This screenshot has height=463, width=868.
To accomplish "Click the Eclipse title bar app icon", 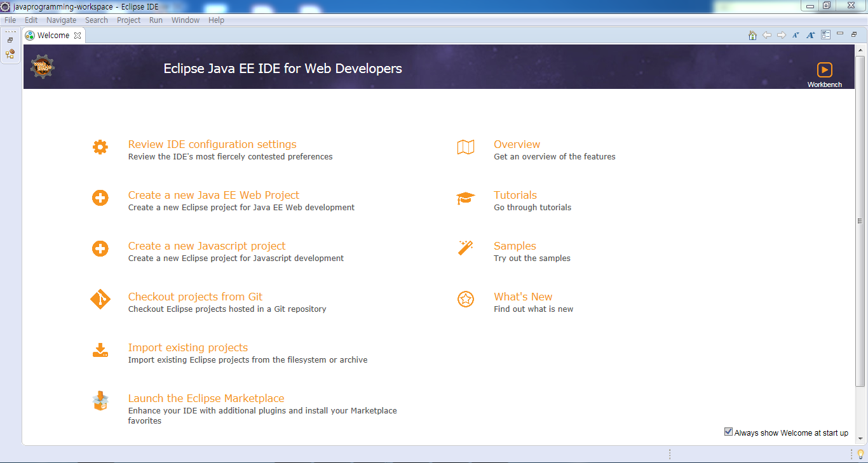I will pyautogui.click(x=6, y=6).
